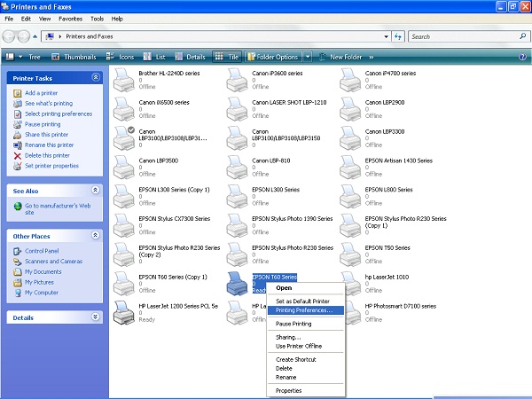Choose Pause Printing in context menu
Viewport: 532px width, 399px height.
coord(306,324)
